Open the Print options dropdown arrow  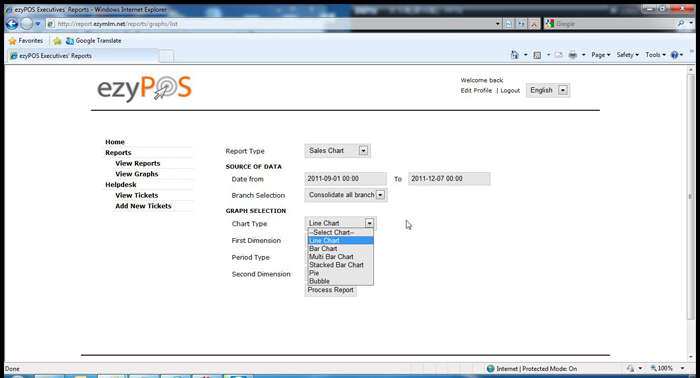point(583,55)
